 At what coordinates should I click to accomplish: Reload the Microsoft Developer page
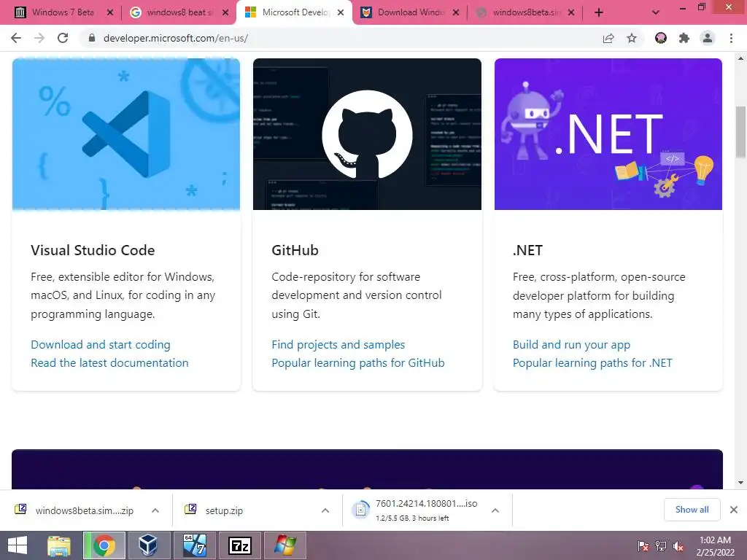click(63, 38)
